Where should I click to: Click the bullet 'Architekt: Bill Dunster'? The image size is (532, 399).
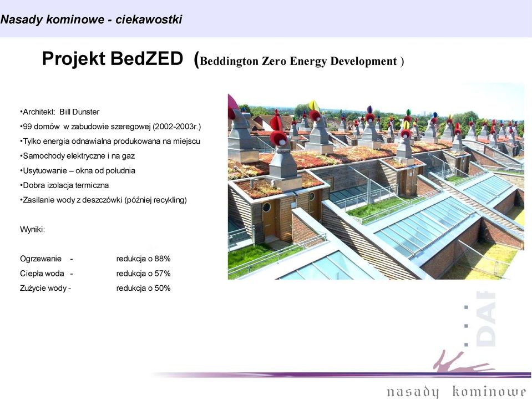tap(60, 112)
